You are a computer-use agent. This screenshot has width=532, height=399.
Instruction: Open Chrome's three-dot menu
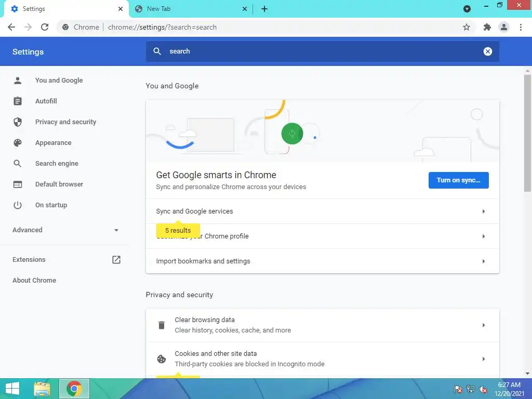coord(521,27)
